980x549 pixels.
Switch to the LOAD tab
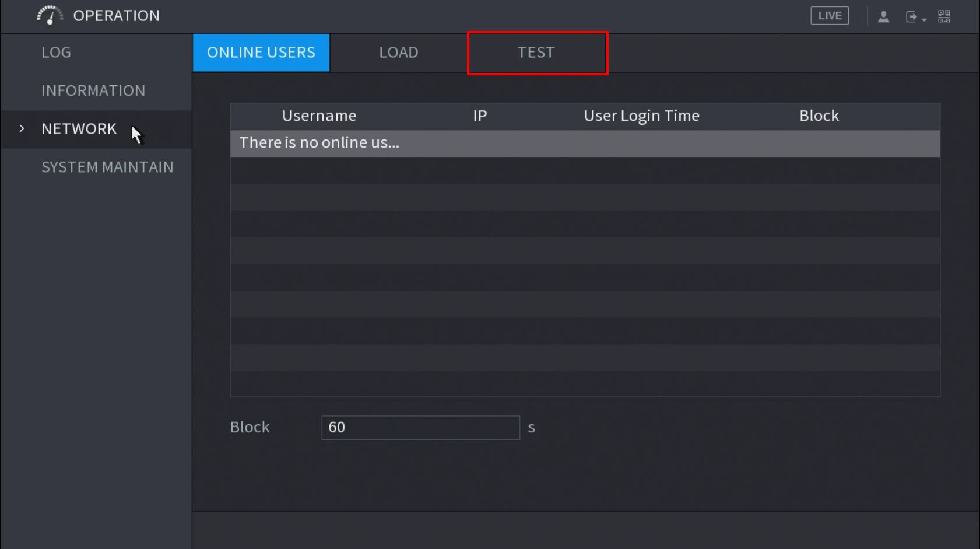399,53
